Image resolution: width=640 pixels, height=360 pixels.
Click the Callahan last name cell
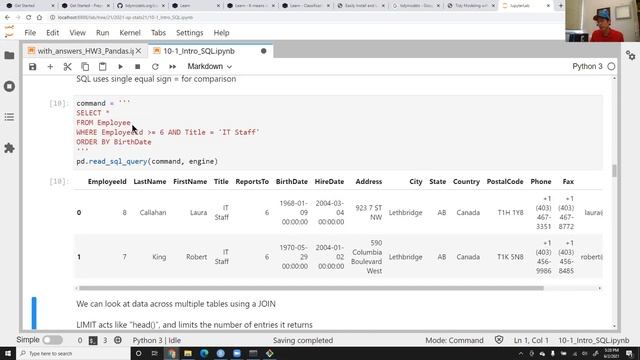click(x=153, y=213)
